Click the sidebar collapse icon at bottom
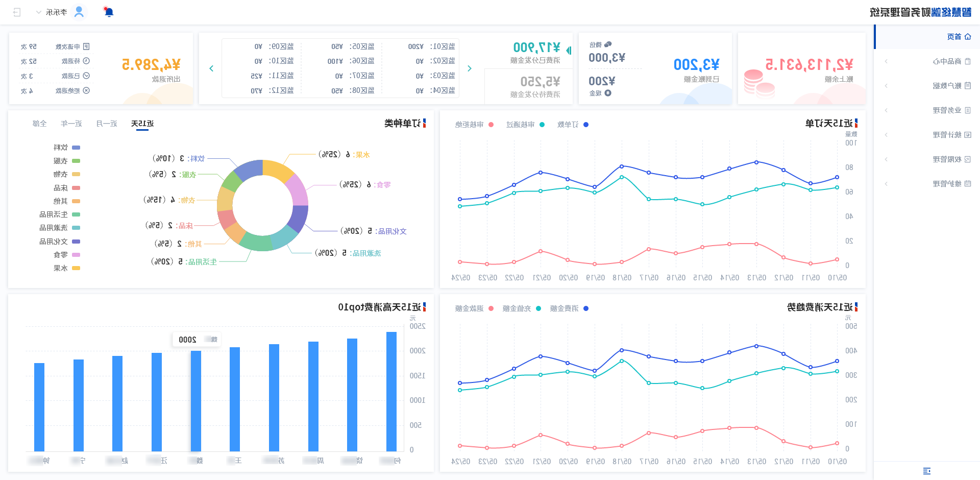 point(926,471)
